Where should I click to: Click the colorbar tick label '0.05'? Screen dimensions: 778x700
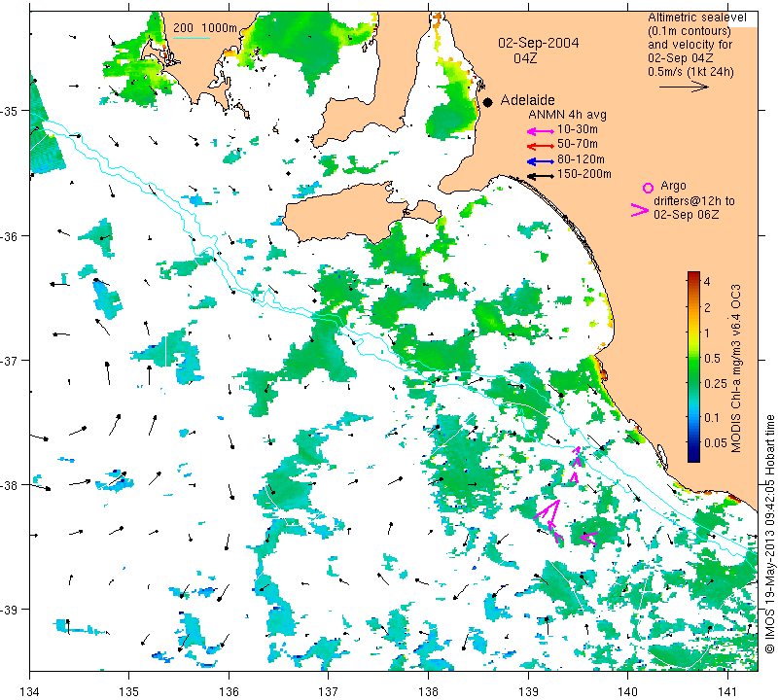(x=716, y=442)
